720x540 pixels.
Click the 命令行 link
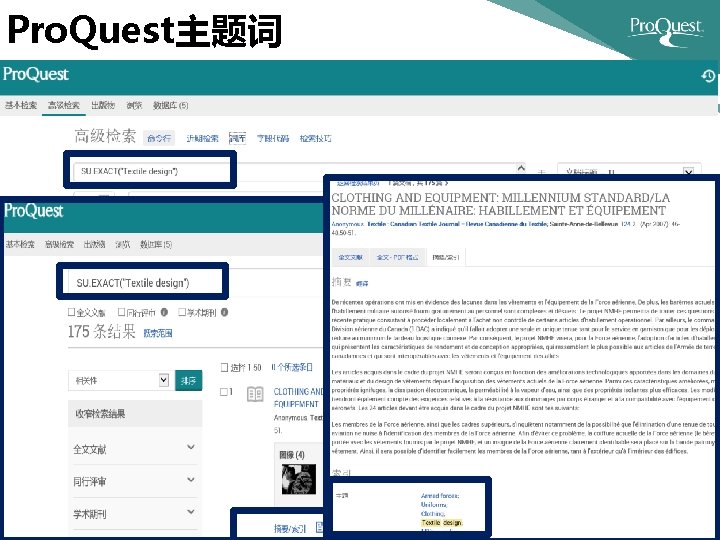click(x=159, y=138)
